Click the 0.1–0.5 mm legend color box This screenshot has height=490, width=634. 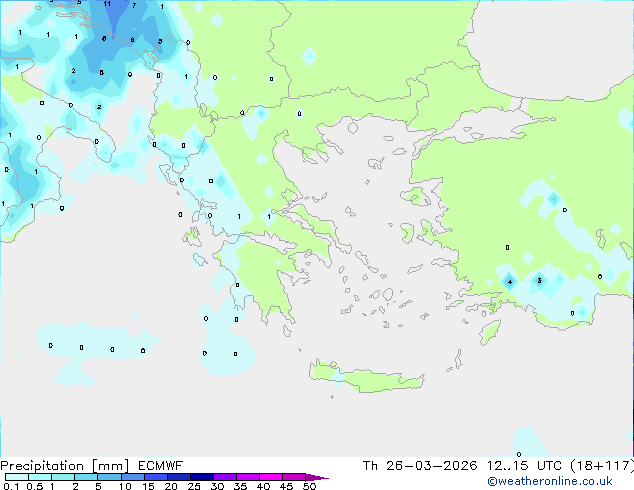(17, 477)
